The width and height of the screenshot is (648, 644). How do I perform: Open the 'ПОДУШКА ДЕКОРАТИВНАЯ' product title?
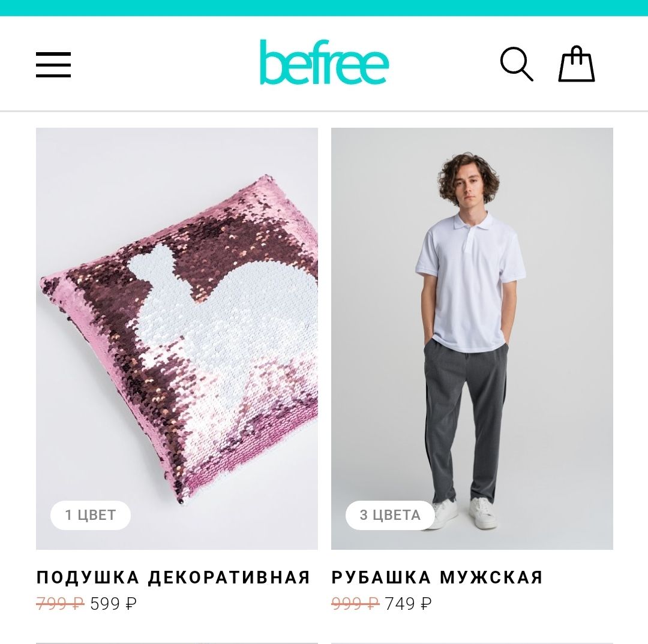[173, 577]
